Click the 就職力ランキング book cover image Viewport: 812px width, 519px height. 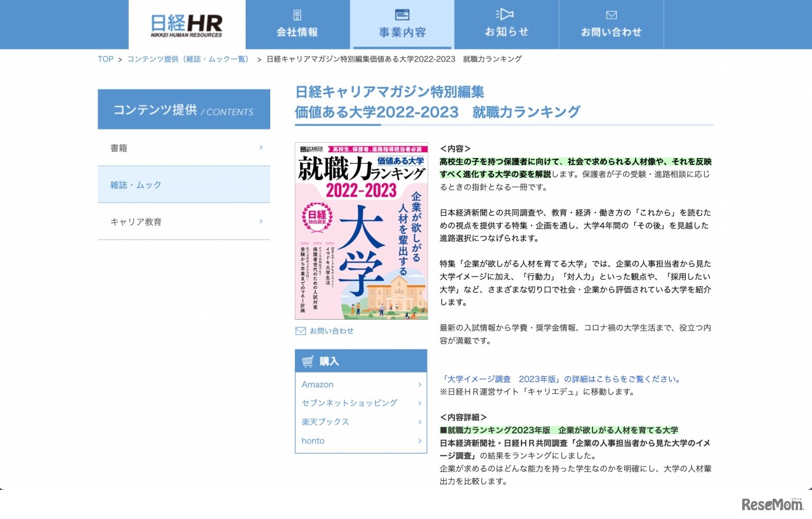362,231
